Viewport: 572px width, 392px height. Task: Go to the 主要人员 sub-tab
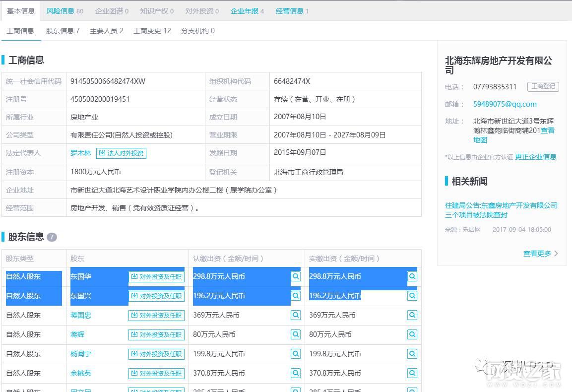(x=106, y=31)
